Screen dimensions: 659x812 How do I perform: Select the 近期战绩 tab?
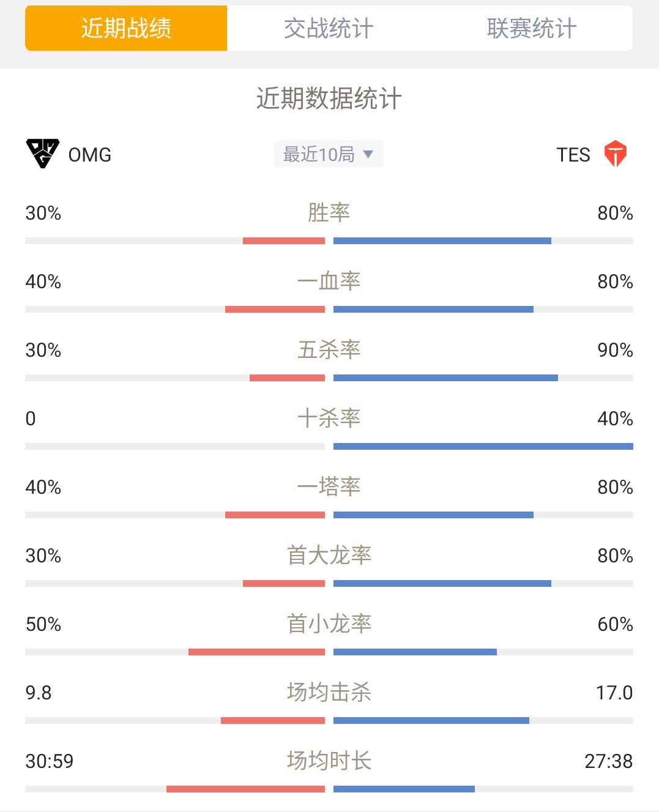click(126, 28)
